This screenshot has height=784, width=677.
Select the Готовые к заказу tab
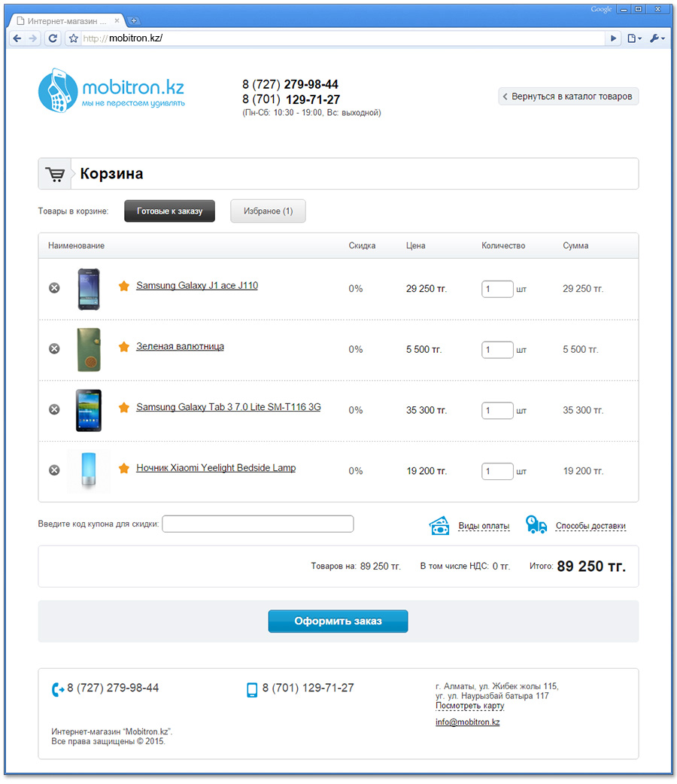coord(169,211)
